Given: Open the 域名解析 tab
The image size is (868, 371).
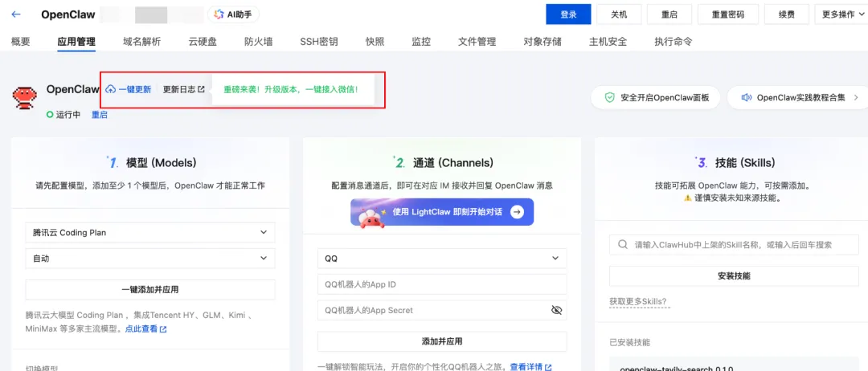Looking at the screenshot, I should [142, 42].
